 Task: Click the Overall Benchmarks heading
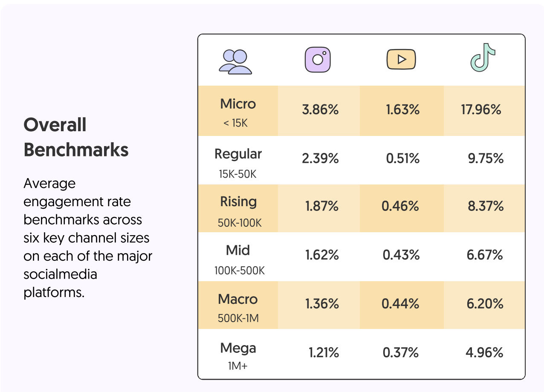coord(76,137)
